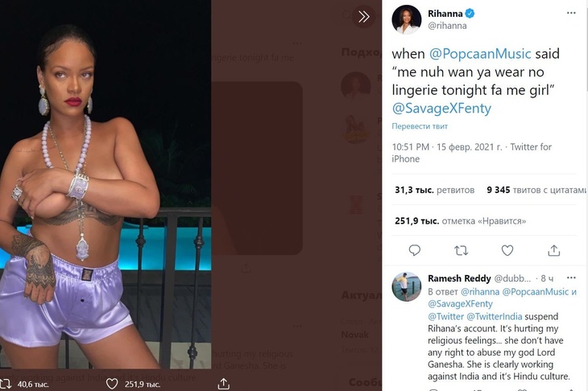The image size is (588, 391).
Task: Like the tweet with heart icon
Action: [507, 250]
